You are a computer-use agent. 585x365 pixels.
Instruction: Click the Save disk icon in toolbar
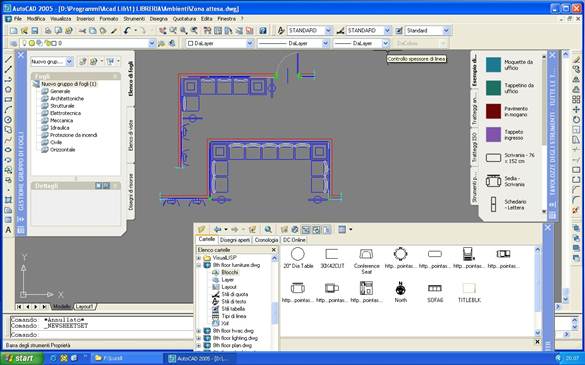click(35, 31)
